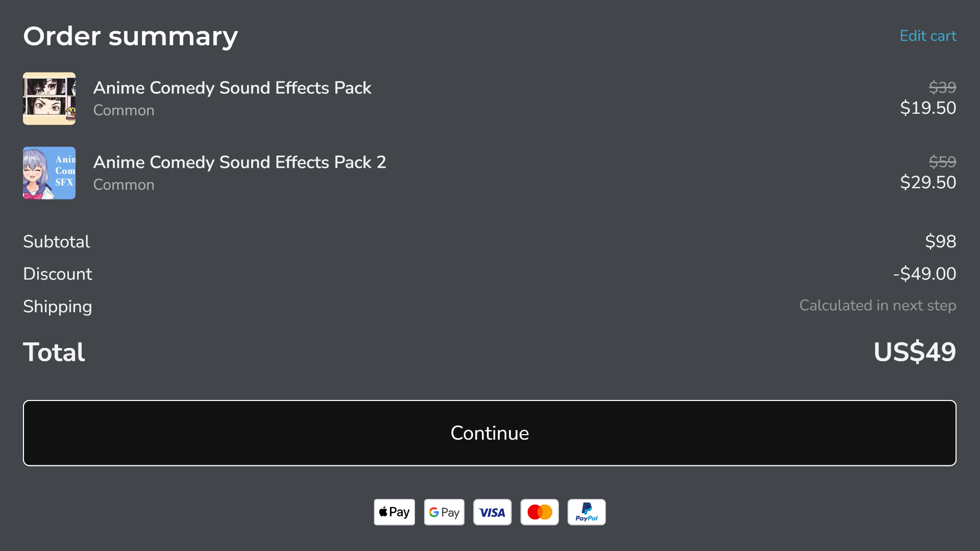Click the Apple Pay payment icon

(x=394, y=512)
